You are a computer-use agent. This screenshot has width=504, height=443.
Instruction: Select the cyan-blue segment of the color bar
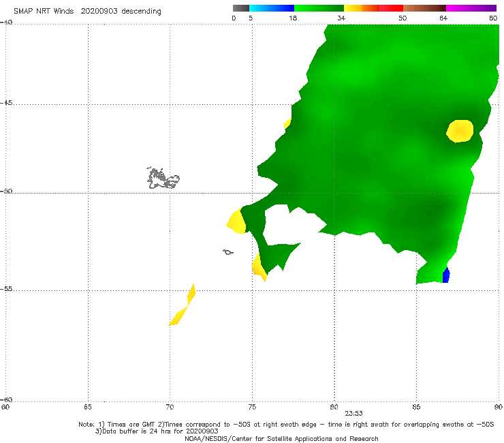click(x=272, y=8)
